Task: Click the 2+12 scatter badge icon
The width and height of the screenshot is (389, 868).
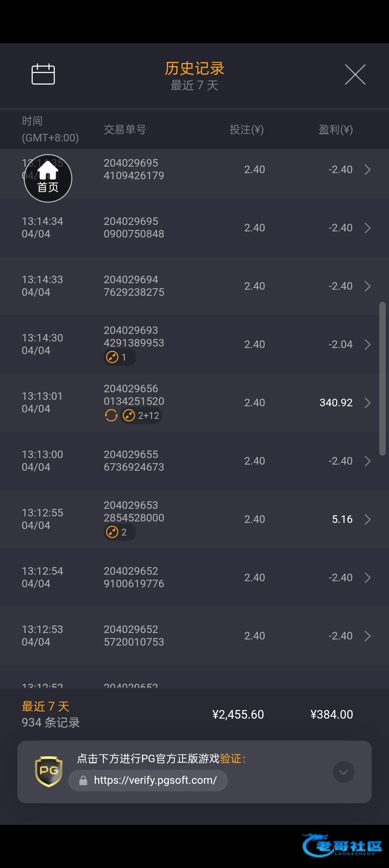Action: (x=129, y=416)
